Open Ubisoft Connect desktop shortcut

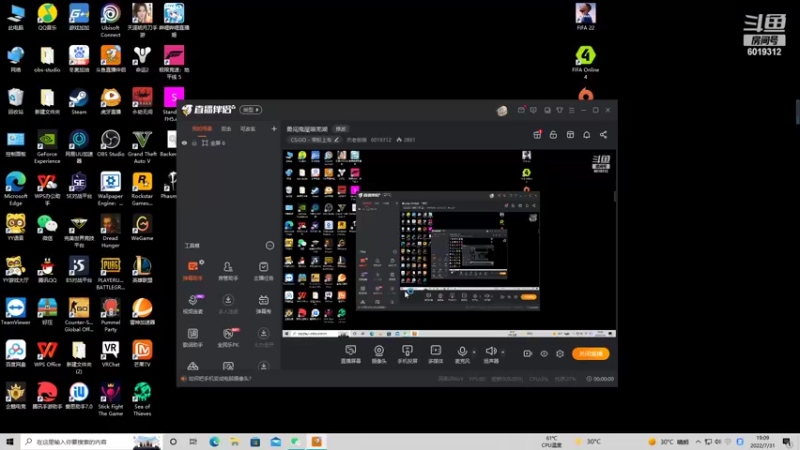pyautogui.click(x=110, y=20)
